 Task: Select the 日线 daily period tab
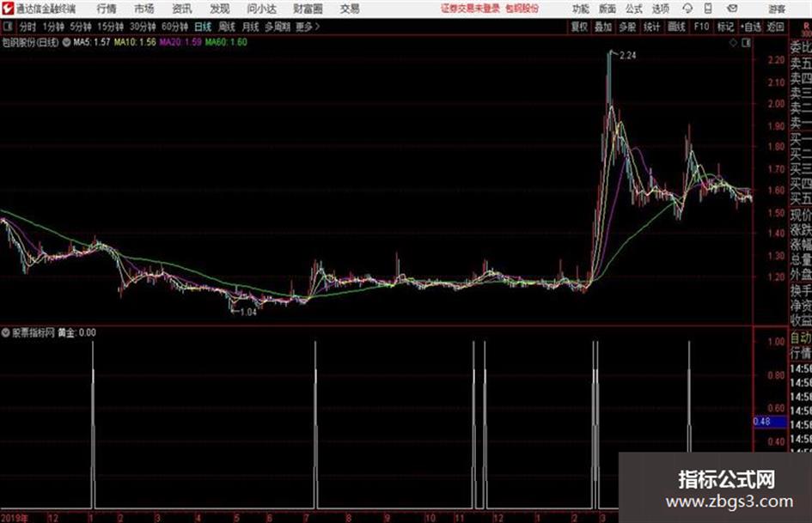point(203,27)
